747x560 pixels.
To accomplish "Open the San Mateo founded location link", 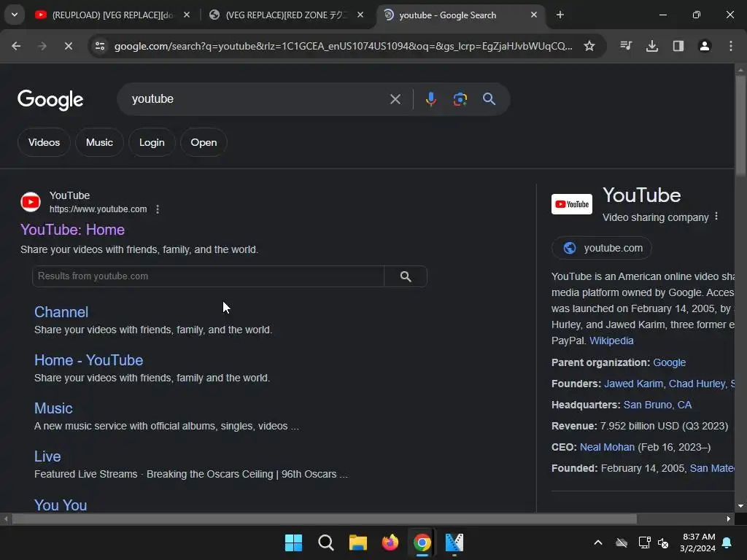I will pos(712,469).
